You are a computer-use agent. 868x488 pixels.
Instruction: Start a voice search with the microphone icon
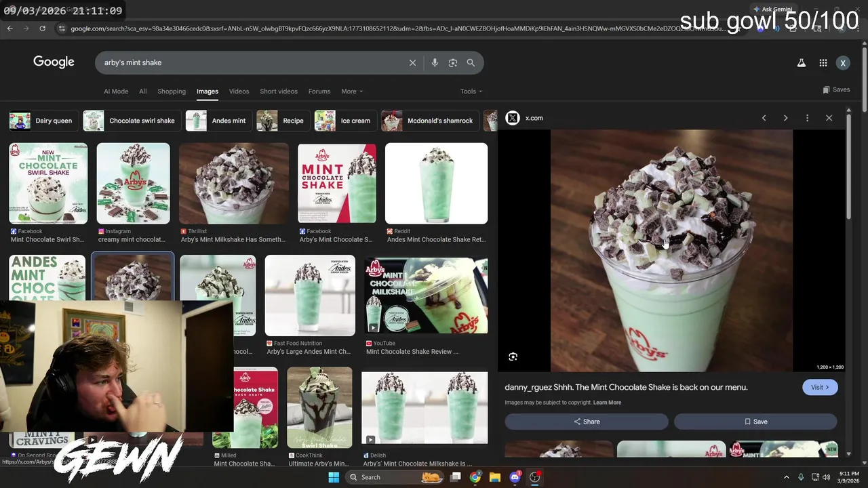(435, 62)
